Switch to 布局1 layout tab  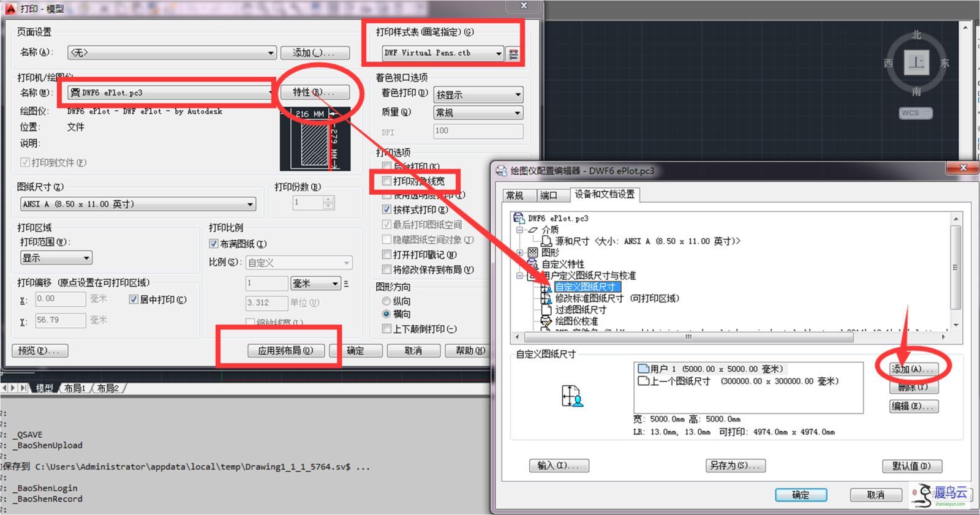point(75,388)
